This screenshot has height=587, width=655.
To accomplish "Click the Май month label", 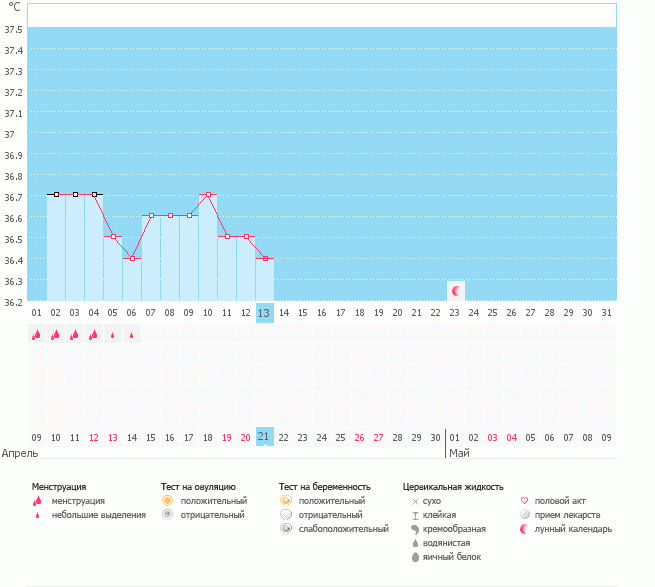I will (x=459, y=453).
